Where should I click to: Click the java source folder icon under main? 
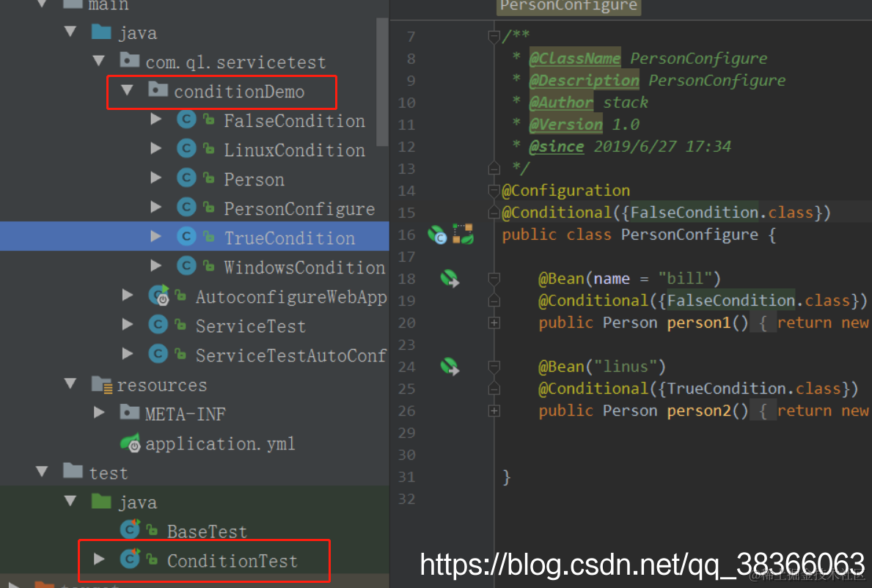pyautogui.click(x=101, y=31)
